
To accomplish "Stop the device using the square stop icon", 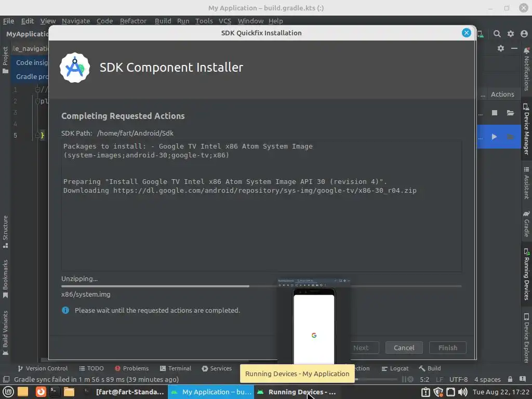I will 495,113.
